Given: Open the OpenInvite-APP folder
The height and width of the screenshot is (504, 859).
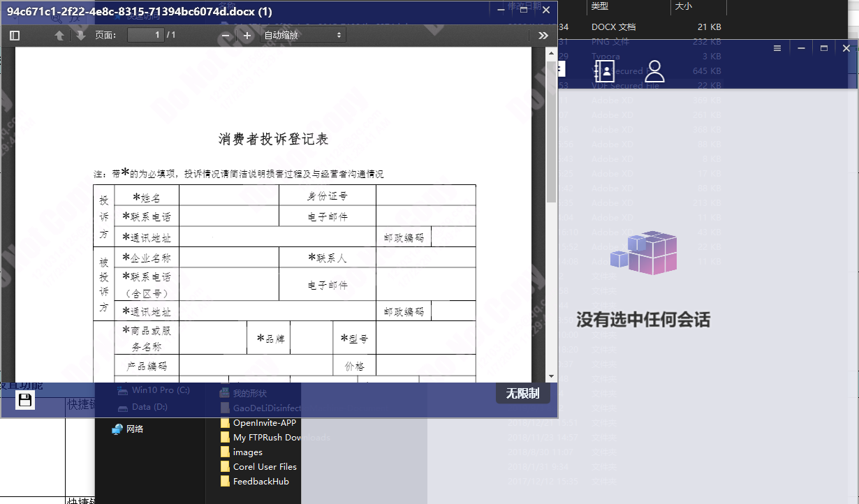Looking at the screenshot, I should tap(258, 423).
